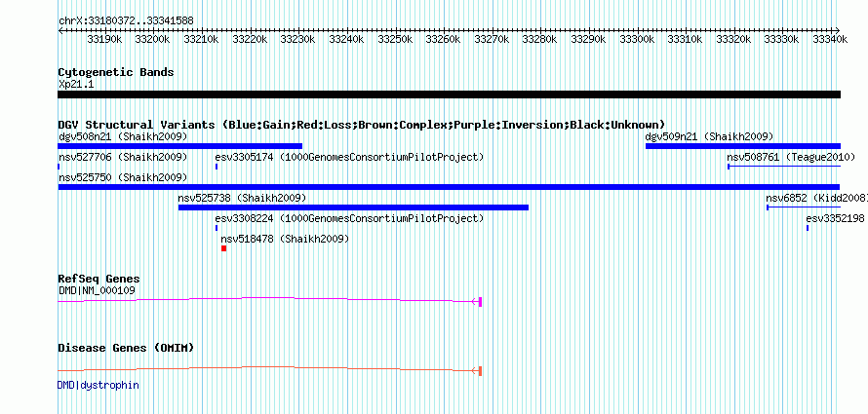Click the 33190k ruler tick label
The width and height of the screenshot is (868, 414).
[104, 39]
